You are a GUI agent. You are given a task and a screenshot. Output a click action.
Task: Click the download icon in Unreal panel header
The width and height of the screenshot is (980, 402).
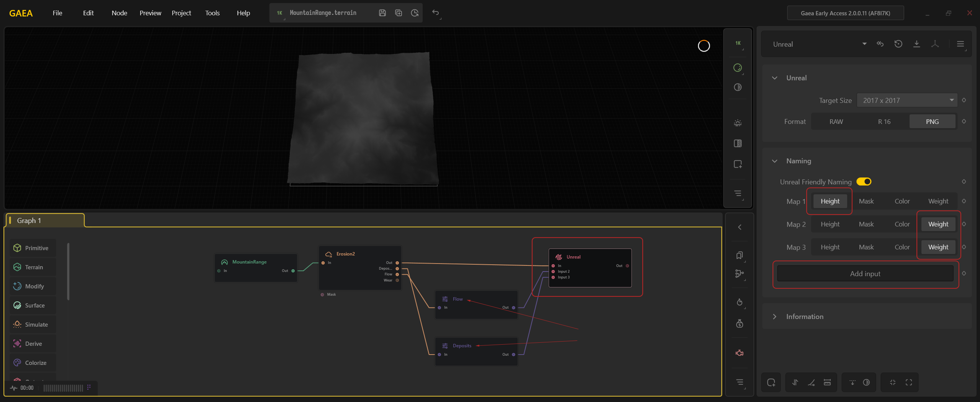[916, 44]
